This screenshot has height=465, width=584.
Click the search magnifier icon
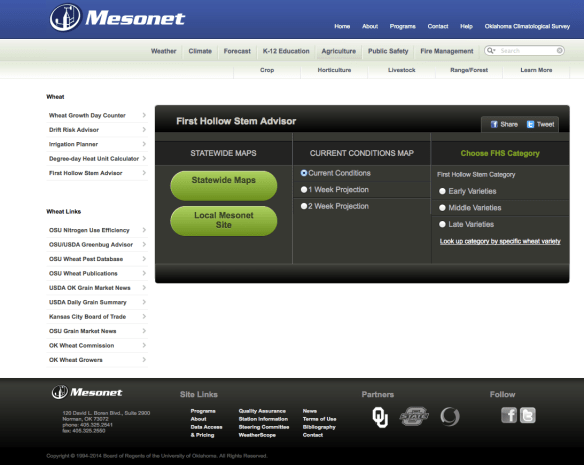[x=490, y=50]
